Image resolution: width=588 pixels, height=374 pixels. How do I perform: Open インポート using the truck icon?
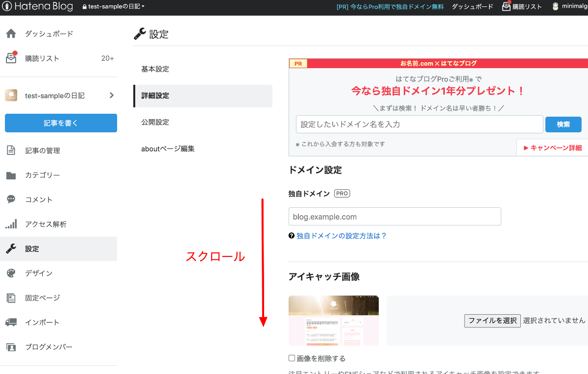[11, 322]
